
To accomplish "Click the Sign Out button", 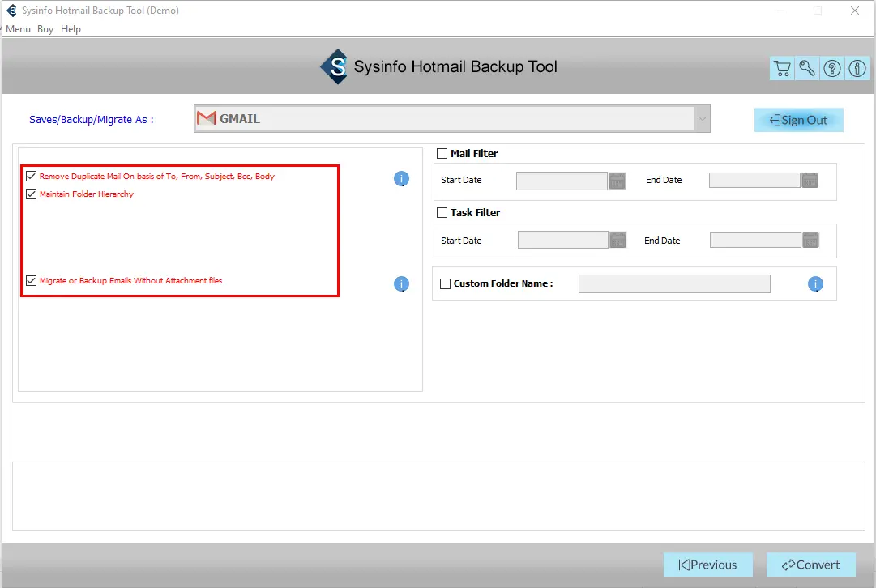I will tap(798, 120).
